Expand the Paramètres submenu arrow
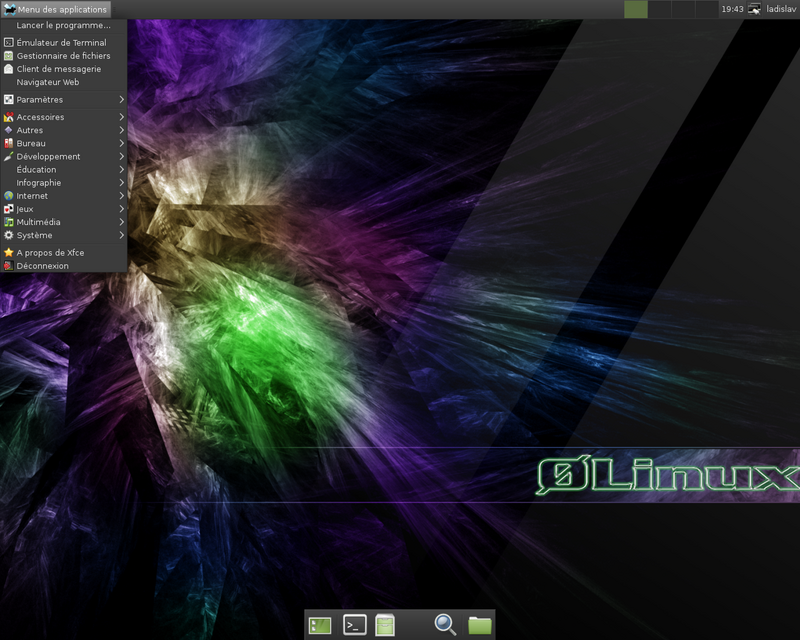Viewport: 800px width, 640px height. point(121,100)
